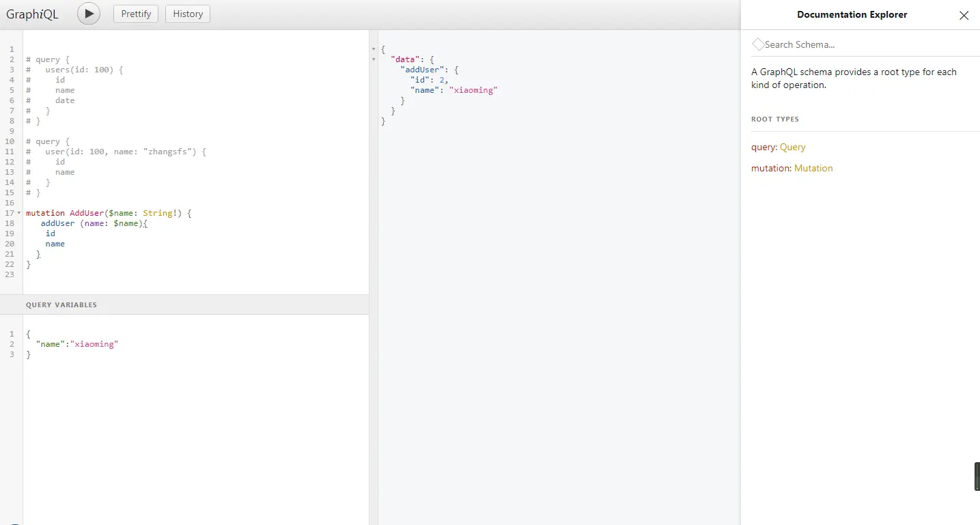Screen dimensions: 980x525
Task: Click the Search Schema magnifier icon
Action: [758, 44]
